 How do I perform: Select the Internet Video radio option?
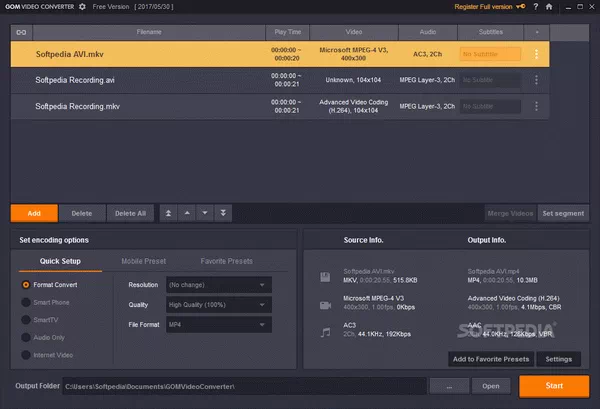pyautogui.click(x=26, y=355)
